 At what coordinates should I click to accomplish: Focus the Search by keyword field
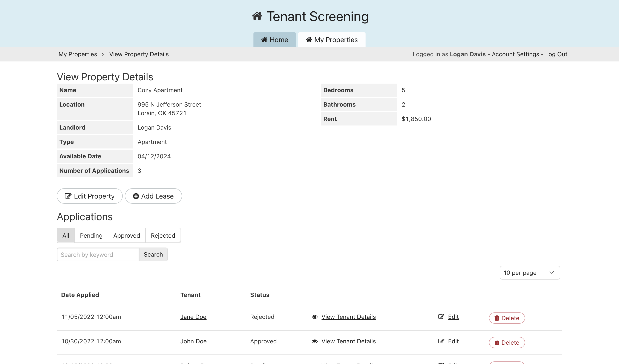(x=98, y=254)
